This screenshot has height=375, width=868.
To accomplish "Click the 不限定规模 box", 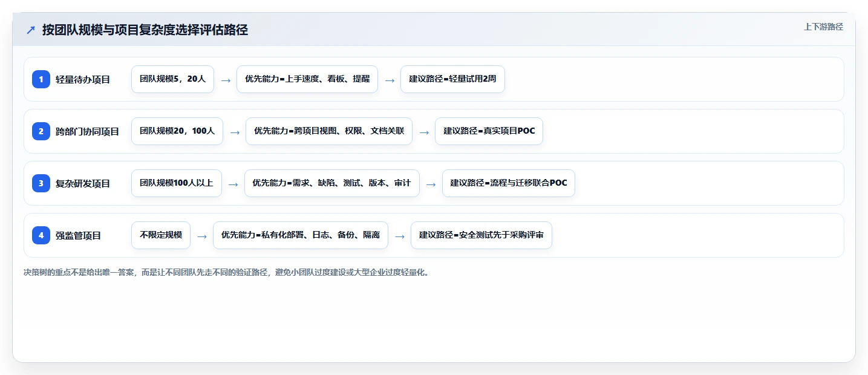I will click(161, 235).
